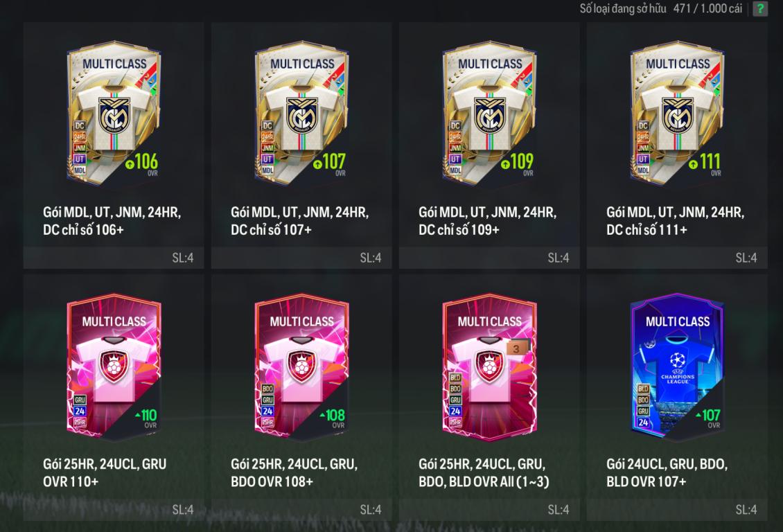This screenshot has height=532, width=783.
Task: Select the blue Champions League 107 OVR card
Action: point(677,367)
